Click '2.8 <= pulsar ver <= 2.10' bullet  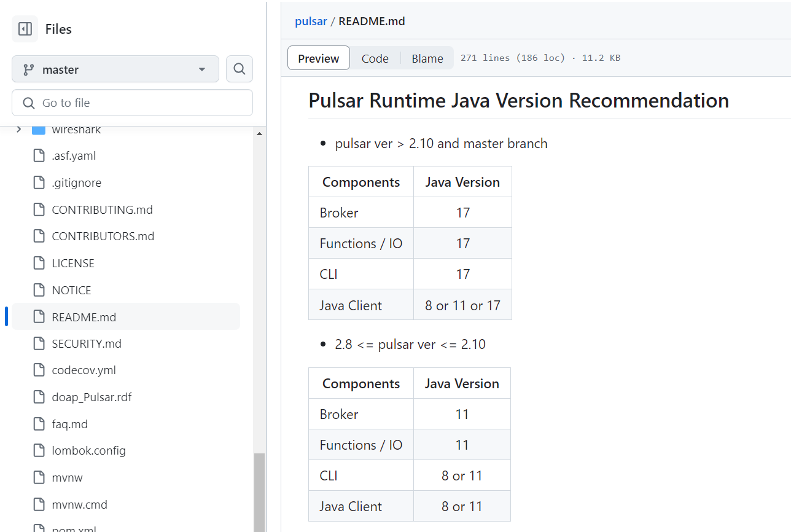click(410, 345)
